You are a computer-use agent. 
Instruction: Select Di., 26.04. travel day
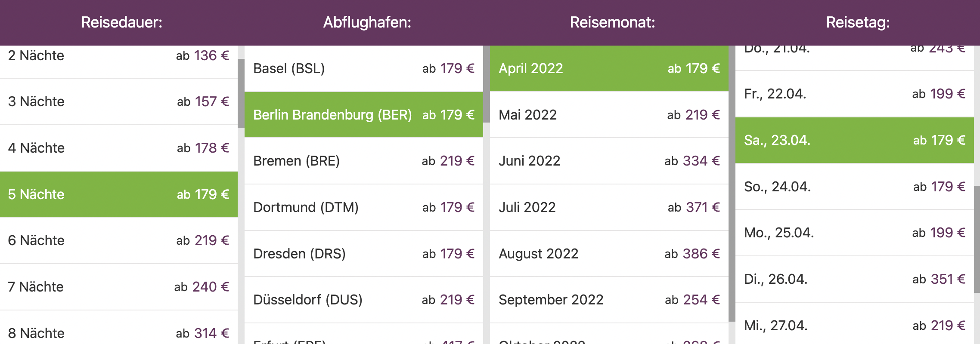coord(855,279)
